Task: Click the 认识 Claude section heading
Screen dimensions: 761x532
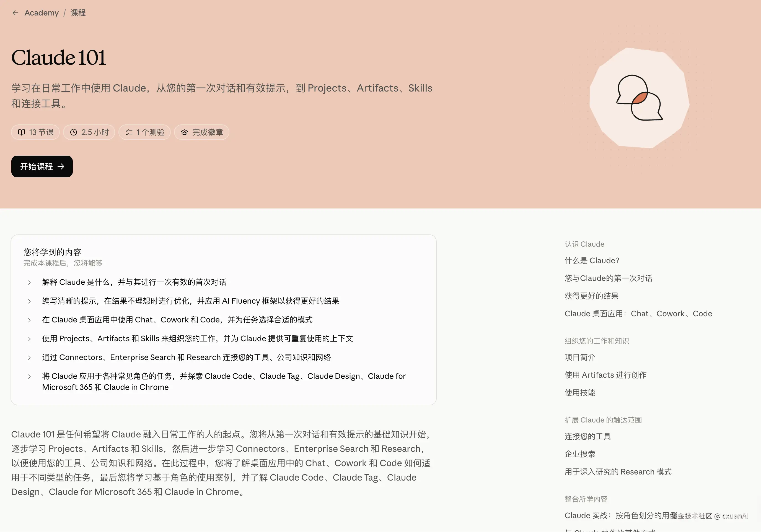Action: (x=584, y=244)
